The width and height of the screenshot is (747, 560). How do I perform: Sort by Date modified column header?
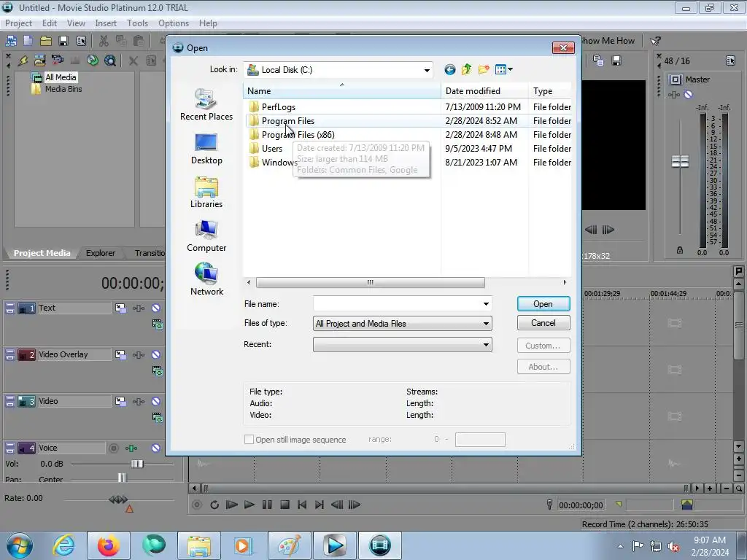[484, 91]
